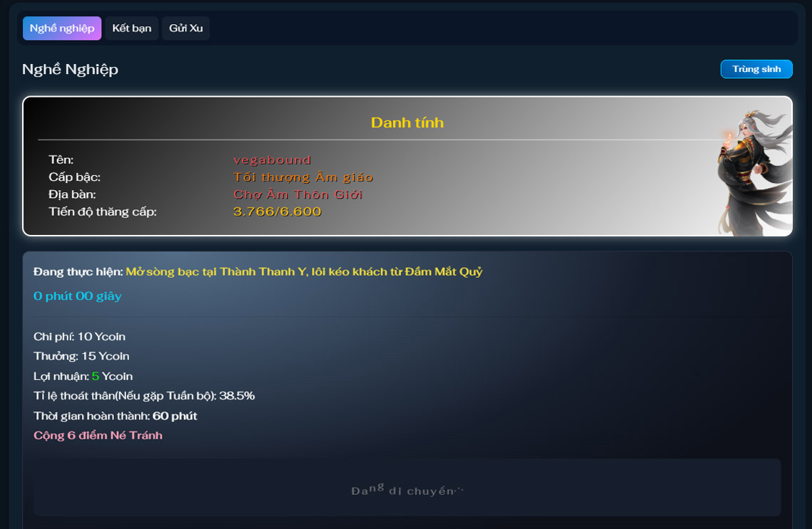The image size is (812, 529).
Task: Click the pink Cộng 6 điểm Né Tránh text
Action: click(x=98, y=435)
